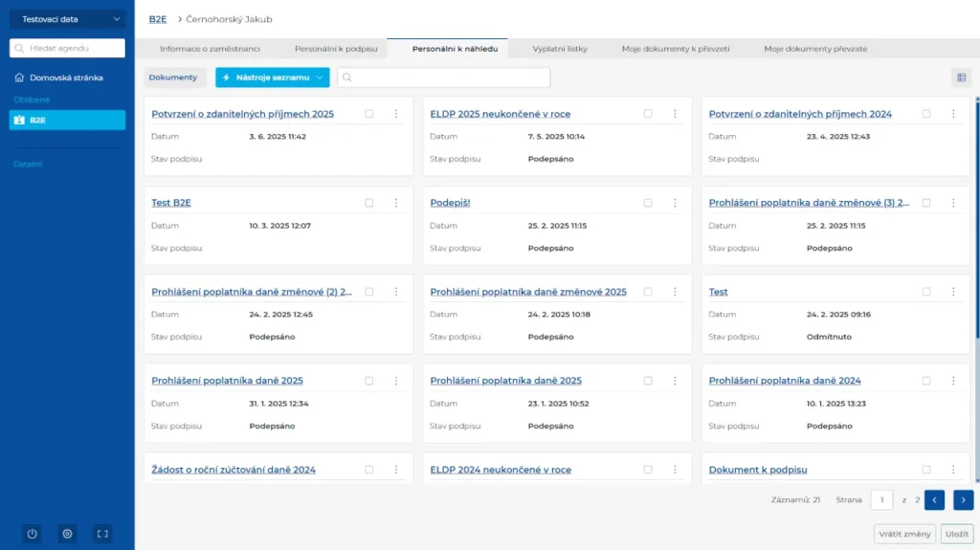Screen dimensions: 980x550
Task: Go to next page arrow
Action: 964,499
